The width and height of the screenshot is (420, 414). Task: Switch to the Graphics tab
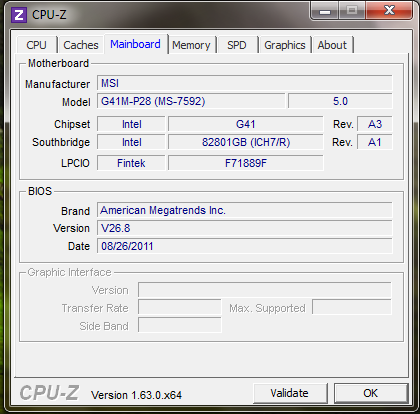click(x=285, y=45)
